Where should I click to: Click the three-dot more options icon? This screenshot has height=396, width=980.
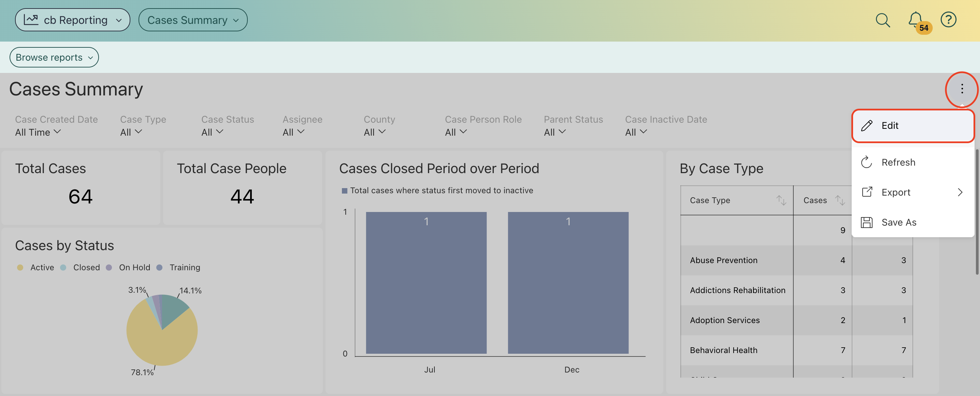(x=962, y=89)
